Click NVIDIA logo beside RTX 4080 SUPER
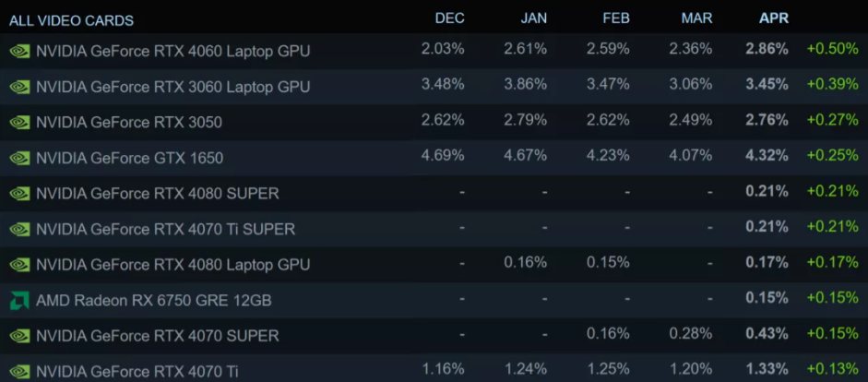 19,194
